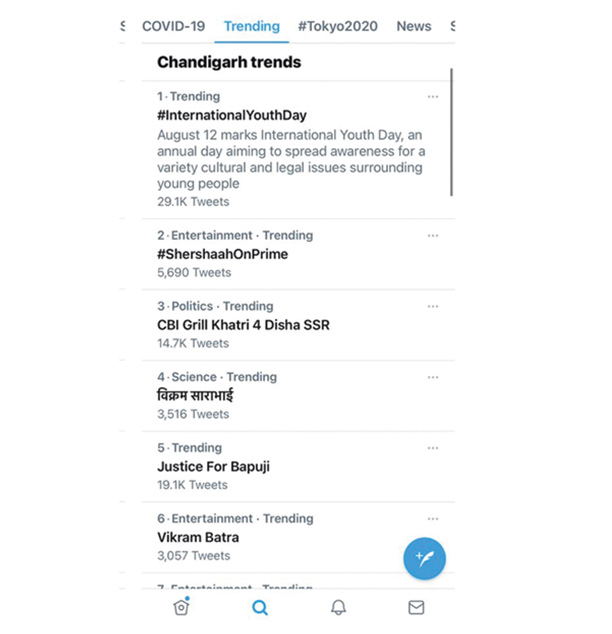Viewport: 612px width, 634px height.
Task: Open Messages envelope icon
Action: click(416, 607)
